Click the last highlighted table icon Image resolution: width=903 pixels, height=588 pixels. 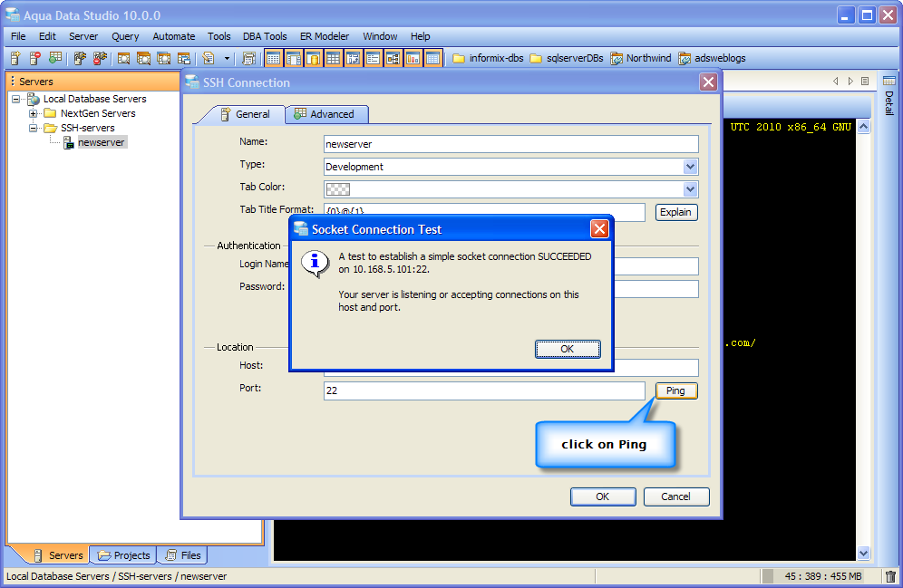(433, 58)
